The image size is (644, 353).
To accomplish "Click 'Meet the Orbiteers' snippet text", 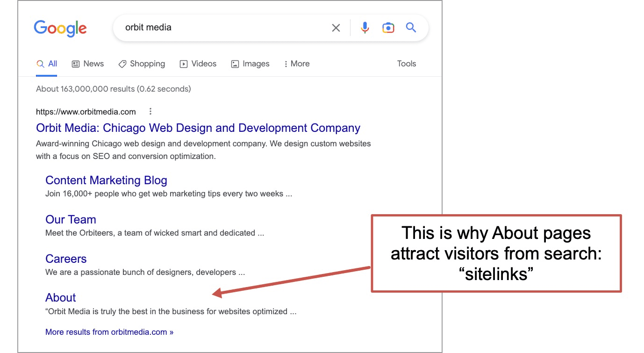I will coord(155,233).
